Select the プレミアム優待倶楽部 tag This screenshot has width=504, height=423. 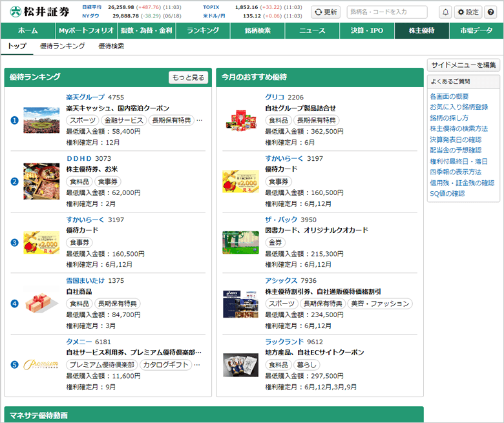(102, 365)
